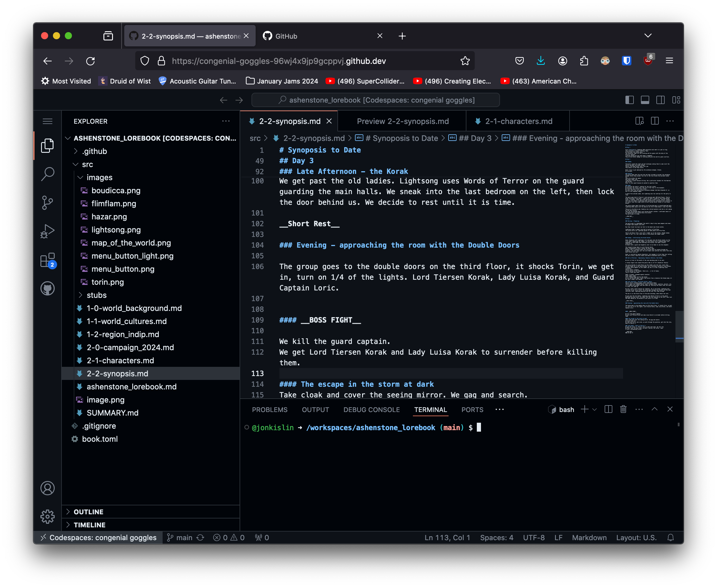Open the Source Control view
Screen dimensions: 717x588
[48, 202]
